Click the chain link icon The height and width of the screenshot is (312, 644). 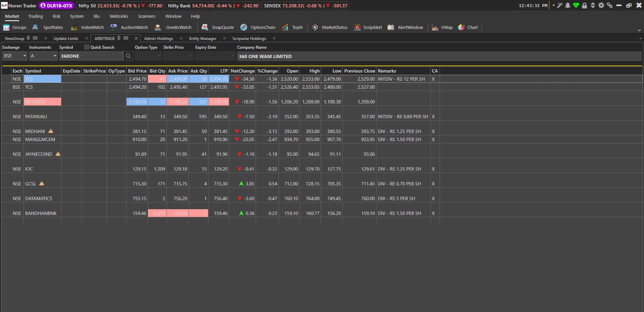(610, 6)
